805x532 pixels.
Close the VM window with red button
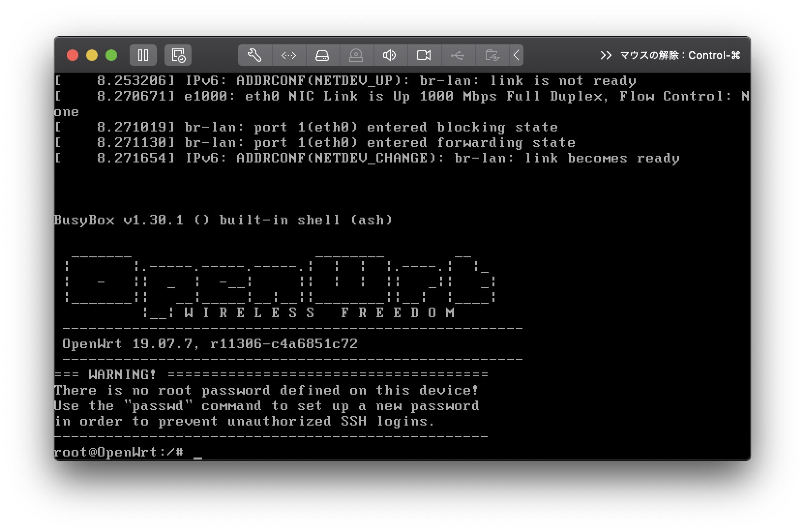pos(73,55)
